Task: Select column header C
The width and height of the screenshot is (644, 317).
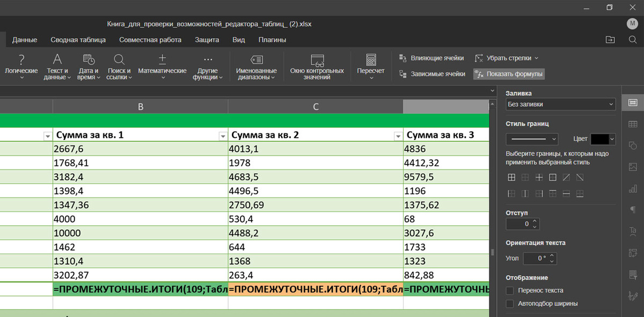Action: point(316,107)
